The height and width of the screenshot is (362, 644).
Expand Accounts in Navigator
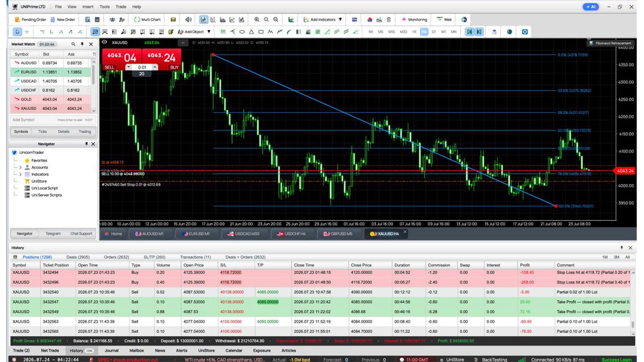click(x=21, y=167)
